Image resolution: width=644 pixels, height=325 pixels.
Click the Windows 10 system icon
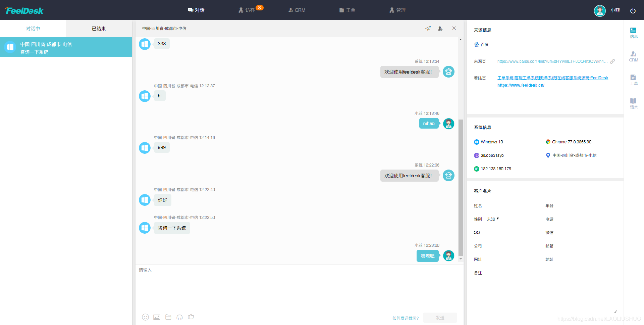coord(476,142)
